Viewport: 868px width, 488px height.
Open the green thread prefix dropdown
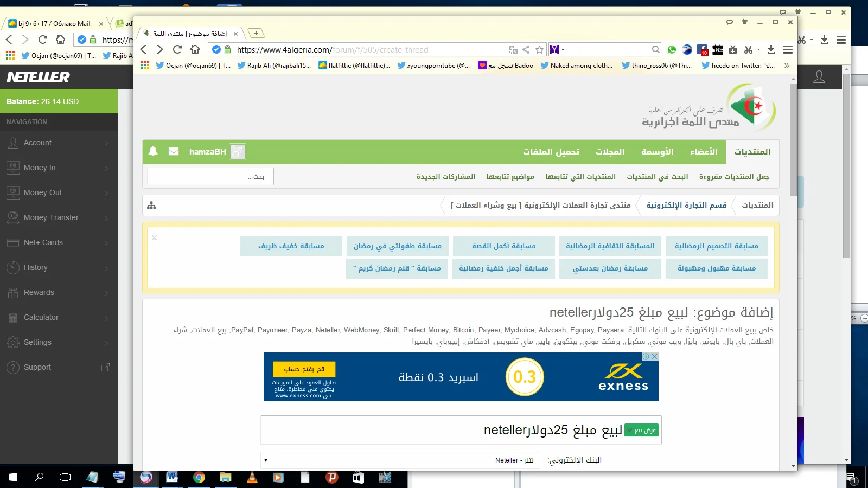coord(641,431)
